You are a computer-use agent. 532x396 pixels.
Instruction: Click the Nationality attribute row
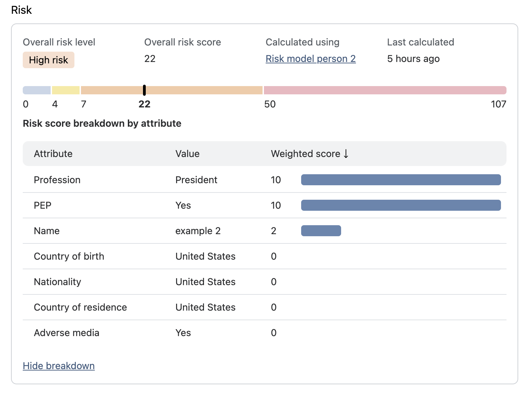pos(58,282)
